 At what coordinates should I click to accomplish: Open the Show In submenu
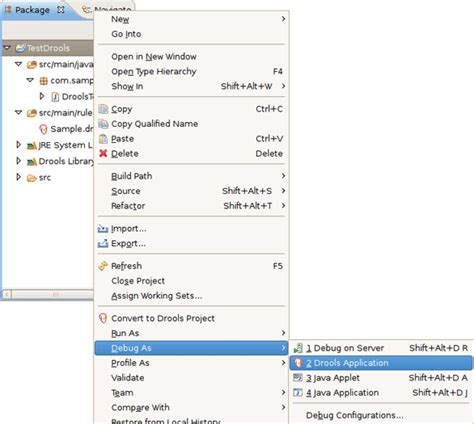click(192, 86)
